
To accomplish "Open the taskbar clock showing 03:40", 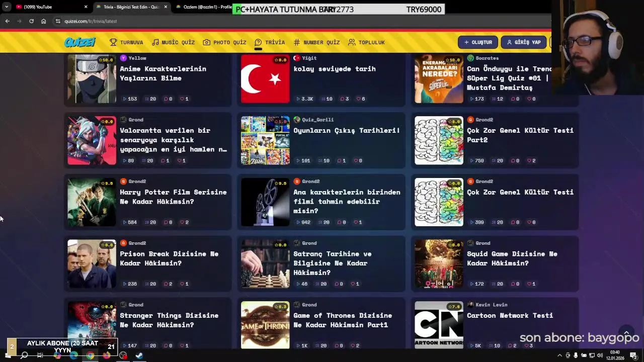I will pyautogui.click(x=615, y=355).
